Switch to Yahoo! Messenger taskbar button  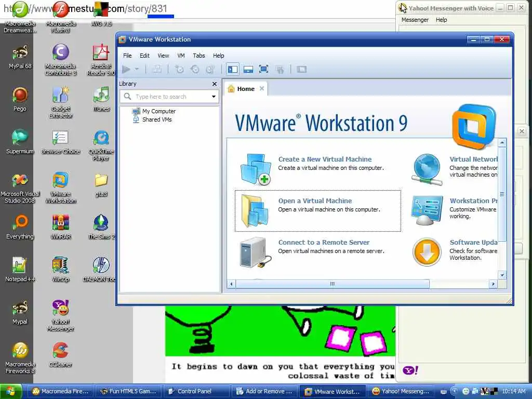[400, 391]
